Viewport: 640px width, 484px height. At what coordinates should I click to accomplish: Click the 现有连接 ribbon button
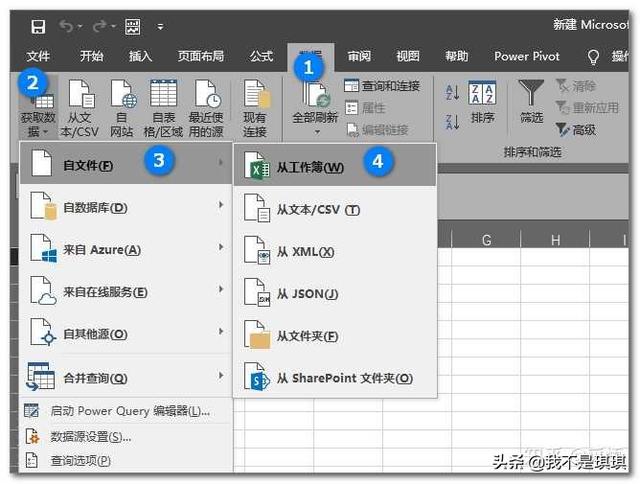[x=255, y=108]
